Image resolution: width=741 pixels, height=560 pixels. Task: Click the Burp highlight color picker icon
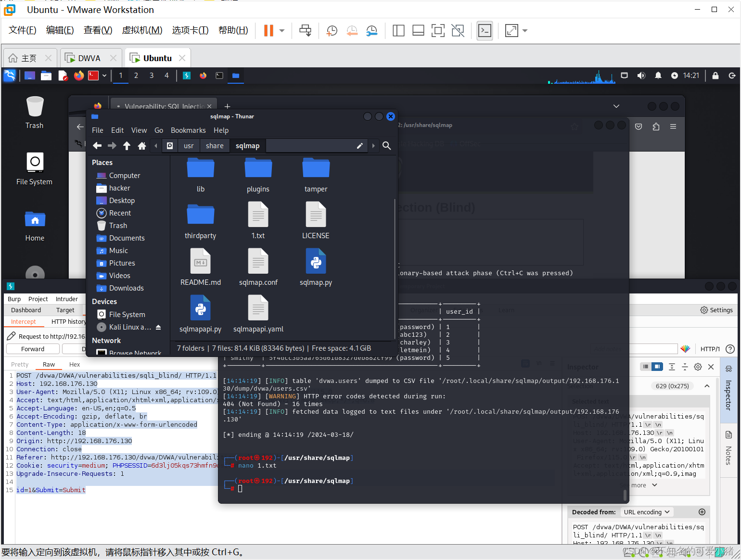coord(686,349)
